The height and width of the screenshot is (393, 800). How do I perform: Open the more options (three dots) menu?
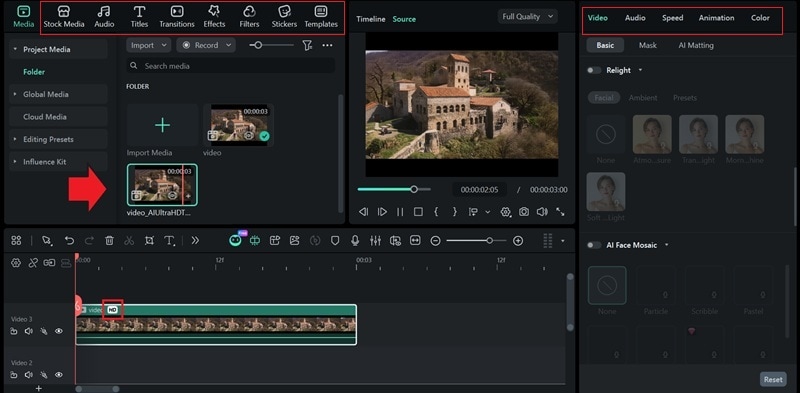pyautogui.click(x=328, y=45)
